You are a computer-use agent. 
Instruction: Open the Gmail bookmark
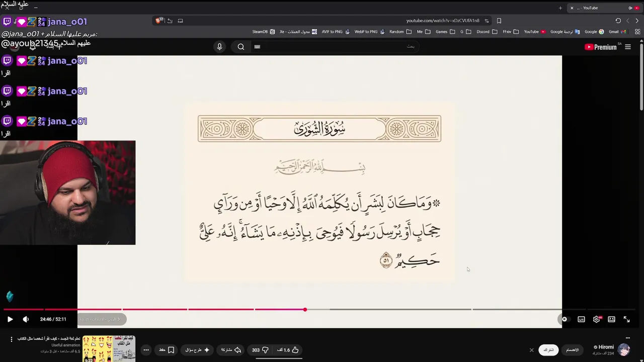(x=617, y=31)
